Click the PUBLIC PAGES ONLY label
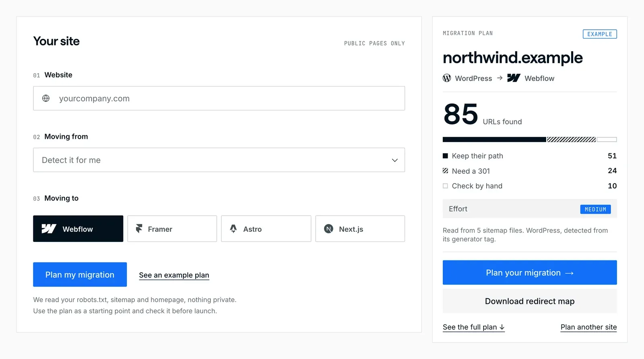This screenshot has width=644, height=359. 374,43
